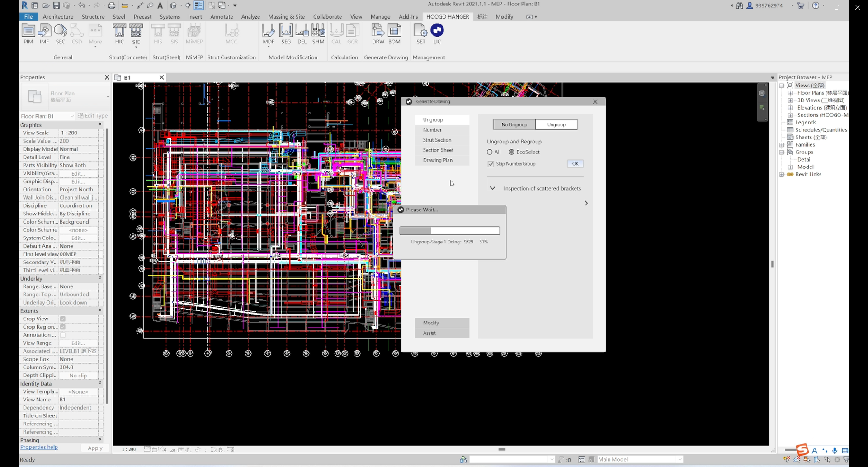Click the HIC concrete strut icon
The width and height of the screenshot is (868, 467).
(119, 31)
